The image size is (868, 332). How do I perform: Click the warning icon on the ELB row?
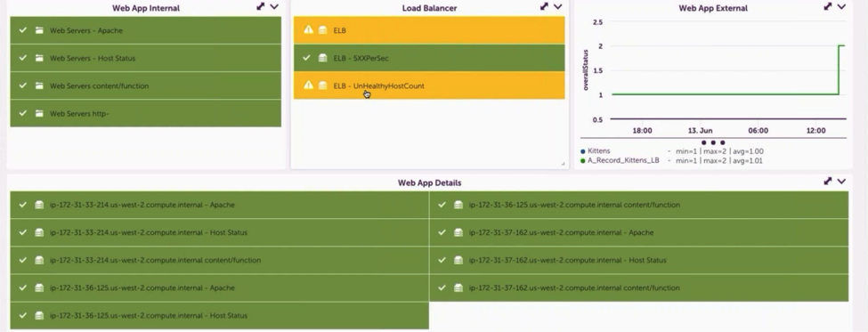coord(308,30)
